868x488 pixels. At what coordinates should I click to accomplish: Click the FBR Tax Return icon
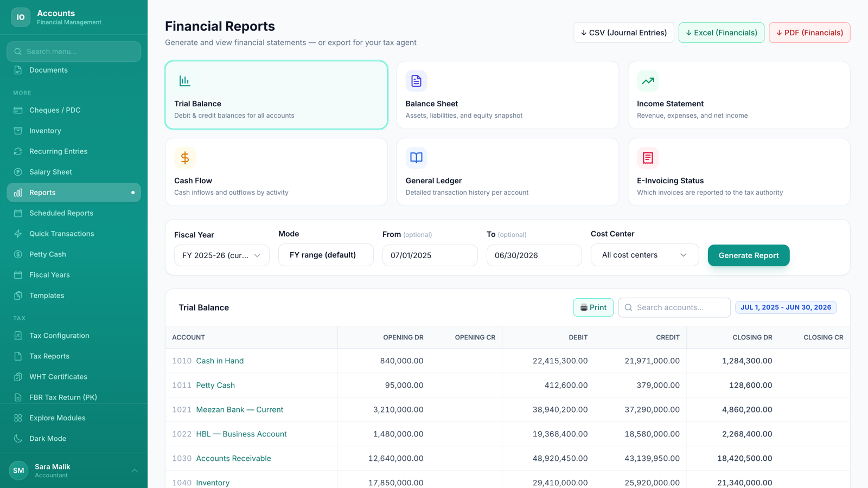click(18, 397)
